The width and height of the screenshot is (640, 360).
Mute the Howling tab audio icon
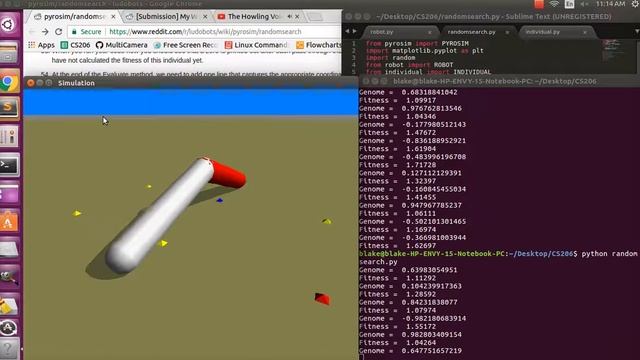[289, 16]
